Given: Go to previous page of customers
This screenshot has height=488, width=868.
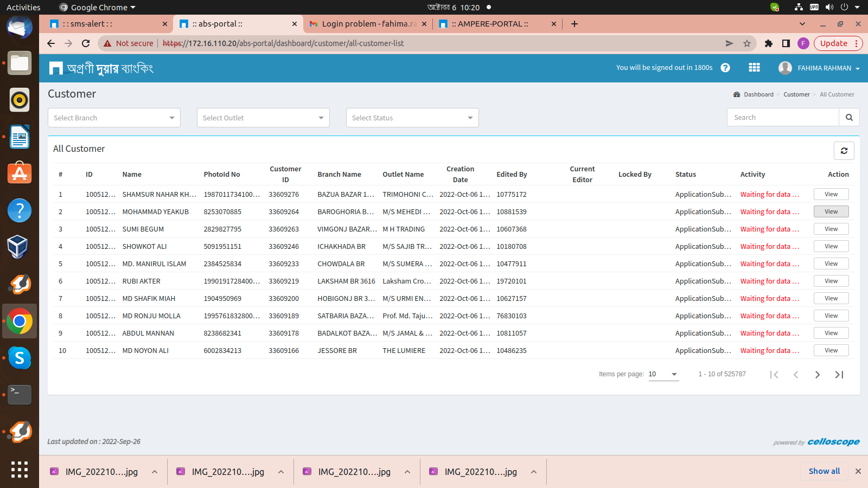Looking at the screenshot, I should tap(796, 375).
